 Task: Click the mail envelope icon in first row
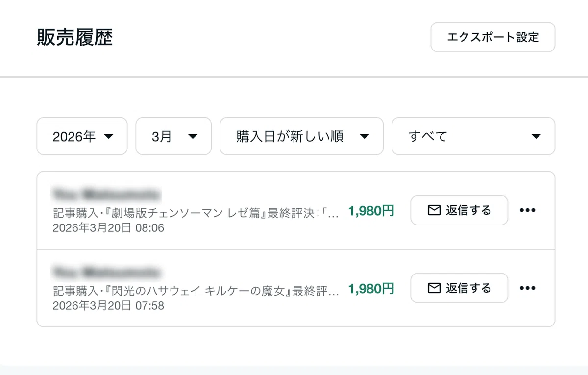tap(434, 210)
